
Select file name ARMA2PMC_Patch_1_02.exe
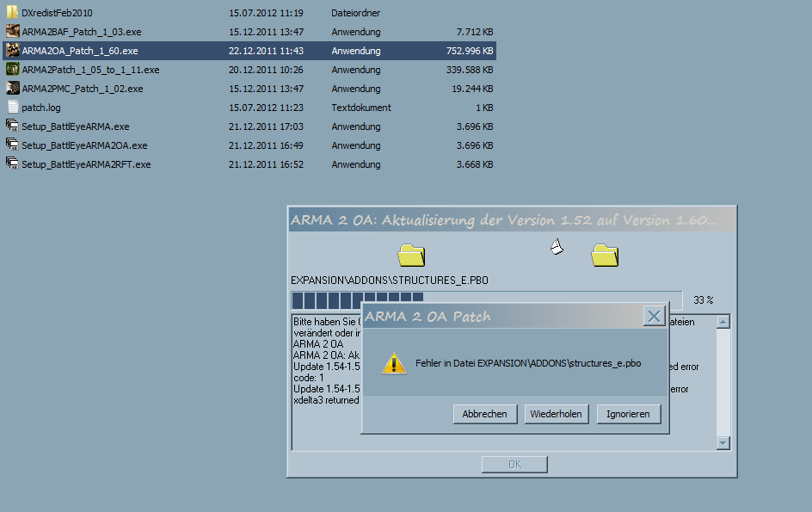83,89
